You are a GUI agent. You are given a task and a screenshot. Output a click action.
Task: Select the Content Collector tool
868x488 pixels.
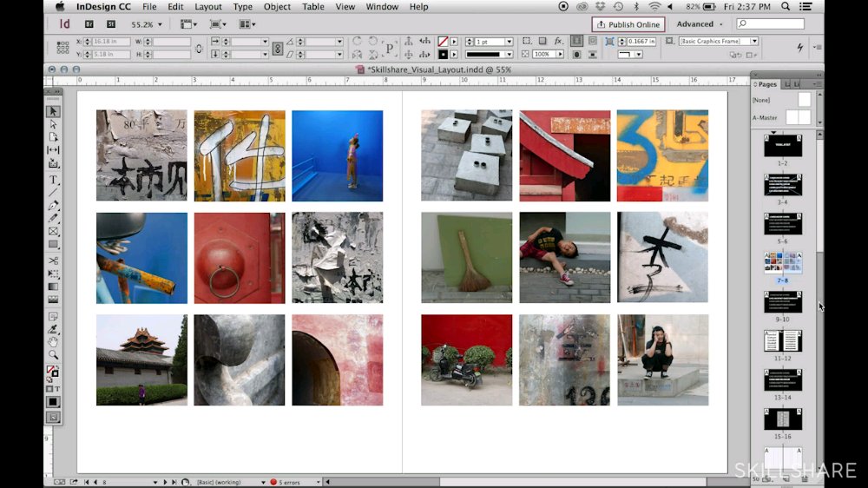pyautogui.click(x=53, y=163)
